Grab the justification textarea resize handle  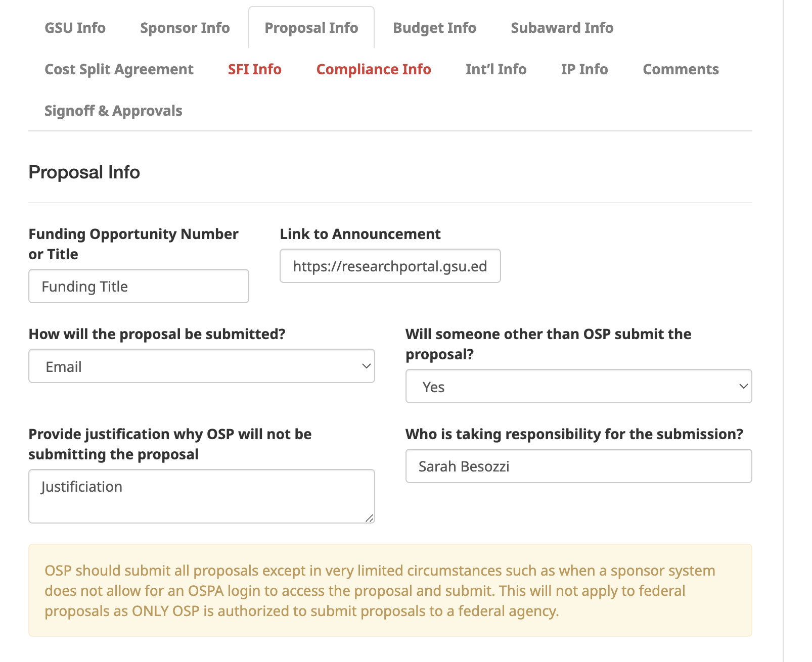[370, 518]
